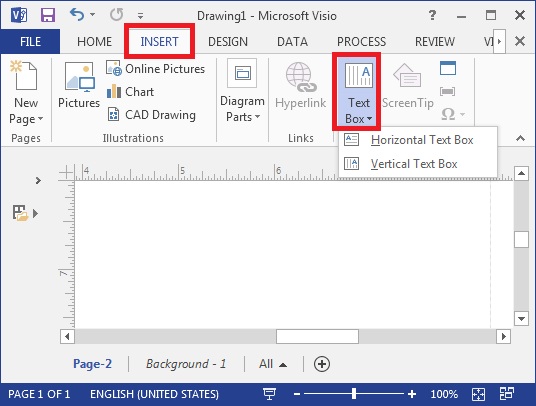Undo the last action
This screenshot has height=406, width=536.
tap(77, 15)
